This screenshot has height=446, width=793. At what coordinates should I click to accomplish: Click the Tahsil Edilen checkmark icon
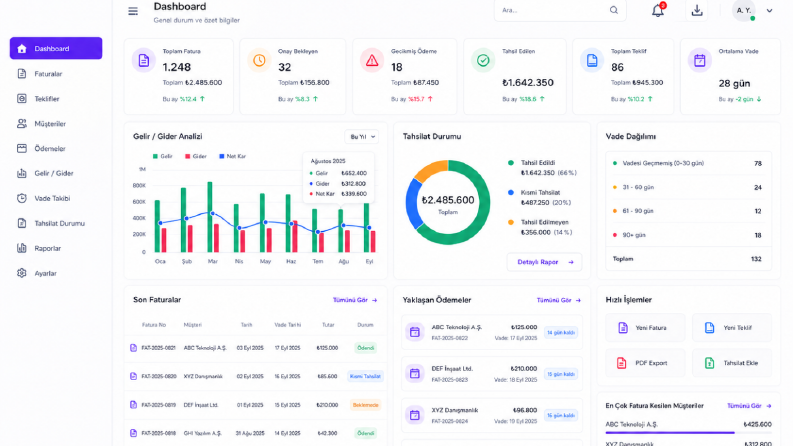point(483,61)
